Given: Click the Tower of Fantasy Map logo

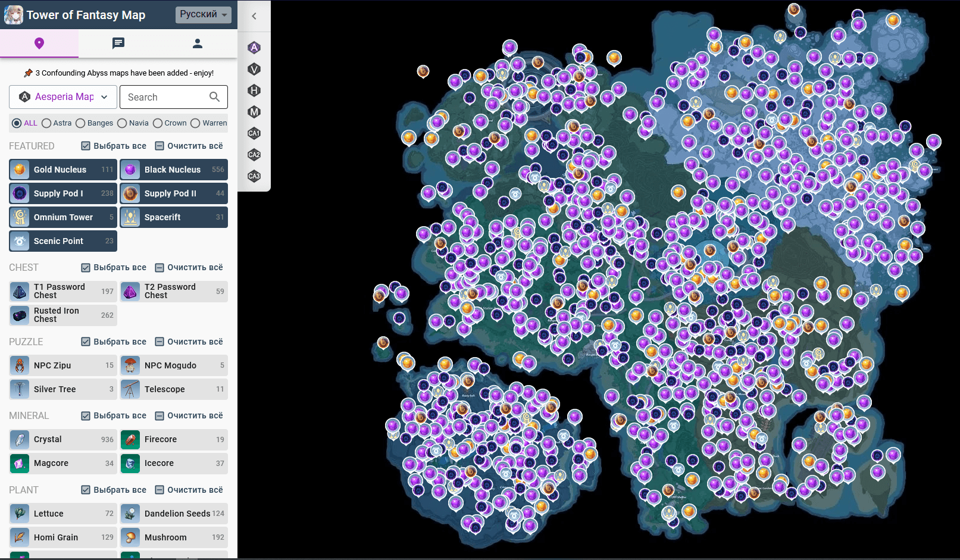Looking at the screenshot, I should (x=14, y=15).
